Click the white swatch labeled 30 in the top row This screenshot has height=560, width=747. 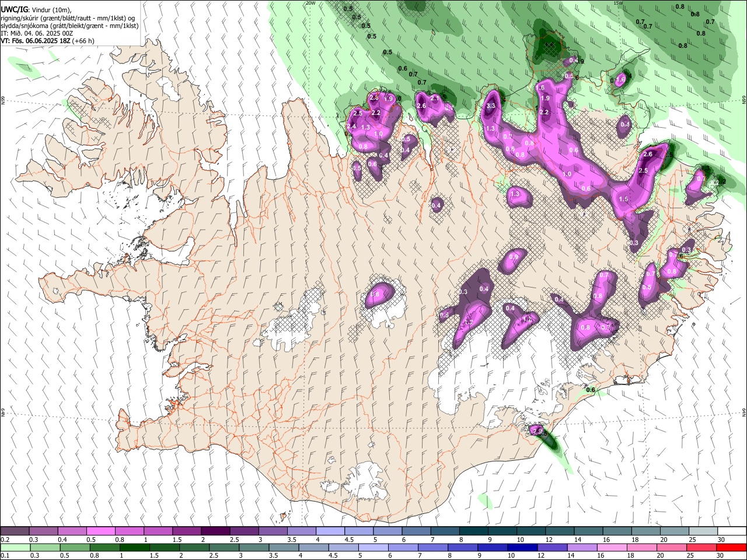(731, 531)
